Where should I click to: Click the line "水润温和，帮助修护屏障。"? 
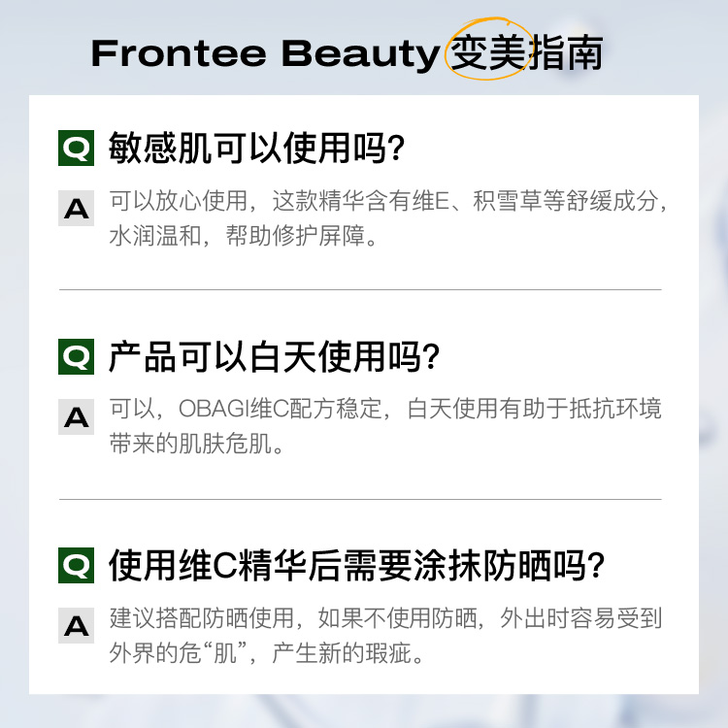(242, 236)
